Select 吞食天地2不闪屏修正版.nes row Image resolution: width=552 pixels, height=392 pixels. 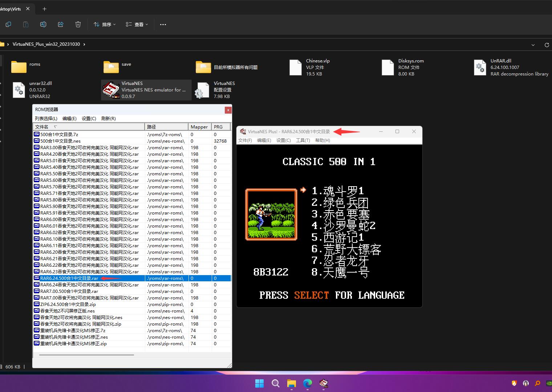click(132, 311)
